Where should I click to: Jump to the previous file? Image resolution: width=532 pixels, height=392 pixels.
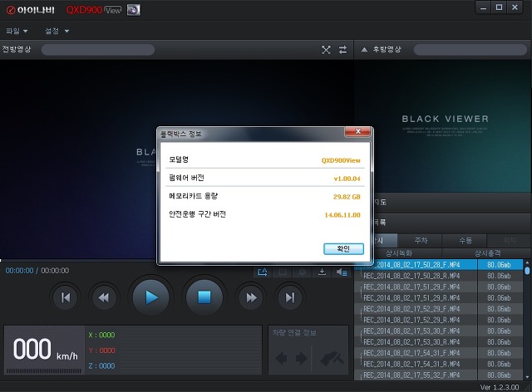pos(66,297)
